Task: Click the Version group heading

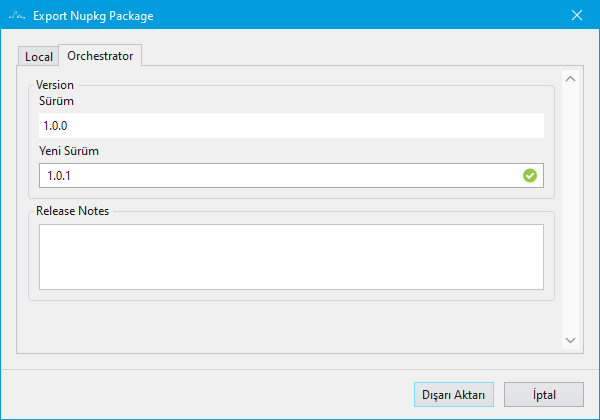Action: coord(54,85)
